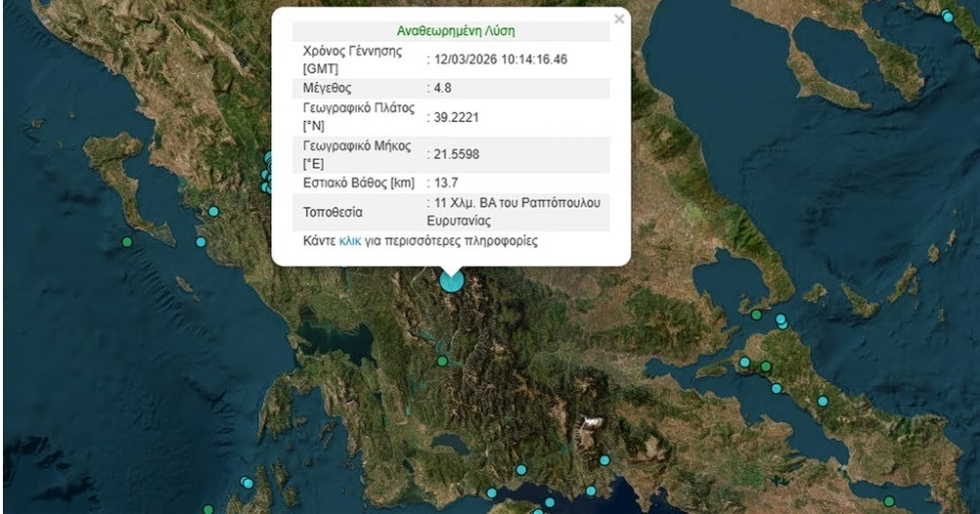Click the green marker at bottom-left map edge
Screen dimensions: 980x514
click(x=208, y=508)
